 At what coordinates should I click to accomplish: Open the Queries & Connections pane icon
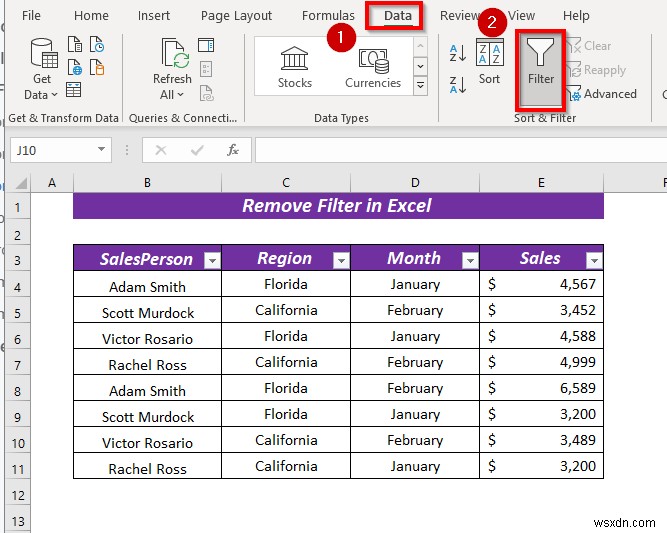pos(206,45)
